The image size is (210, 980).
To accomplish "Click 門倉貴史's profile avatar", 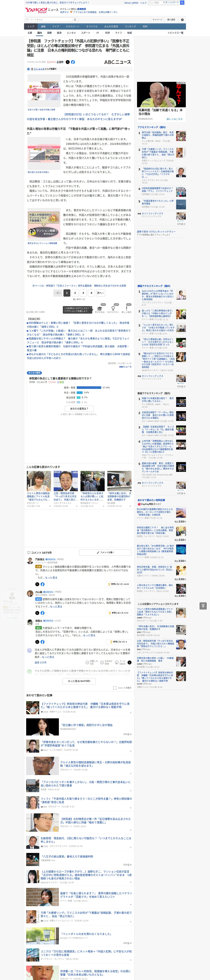I will coord(30,561).
